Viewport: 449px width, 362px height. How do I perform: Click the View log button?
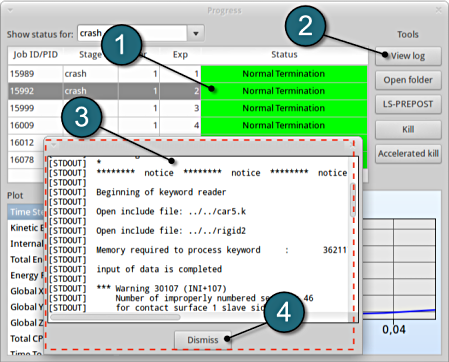[x=408, y=56]
